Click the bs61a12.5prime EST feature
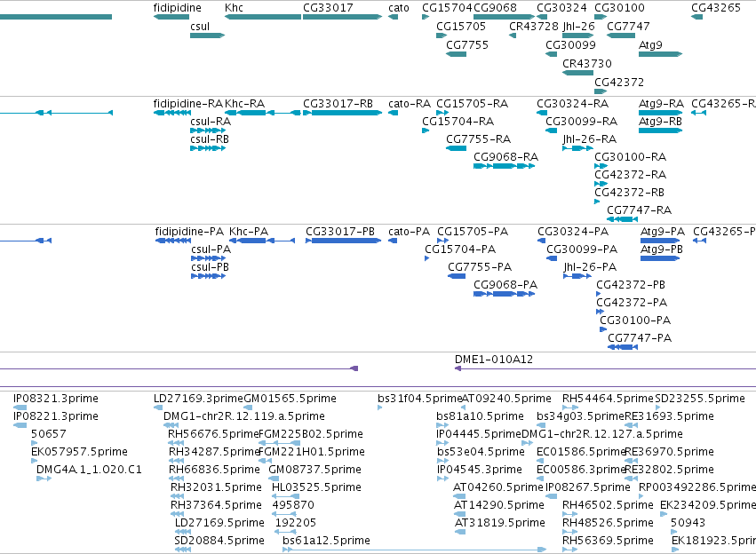756x554 pixels. coord(414,550)
